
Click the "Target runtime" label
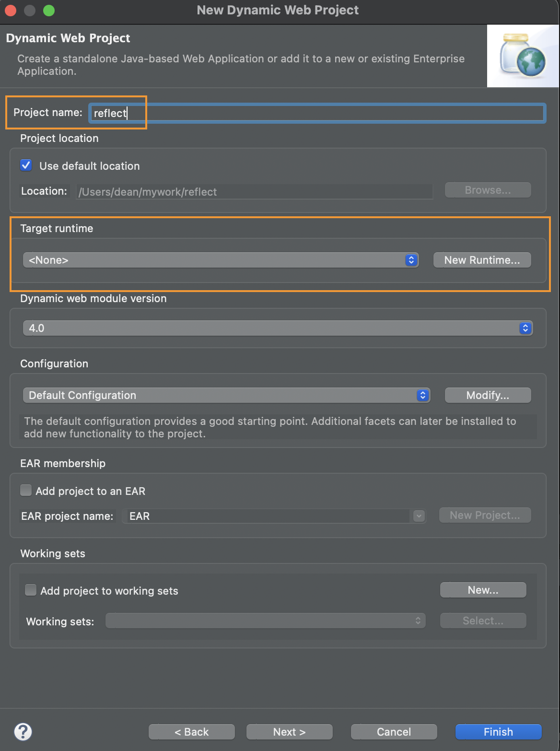tap(57, 228)
